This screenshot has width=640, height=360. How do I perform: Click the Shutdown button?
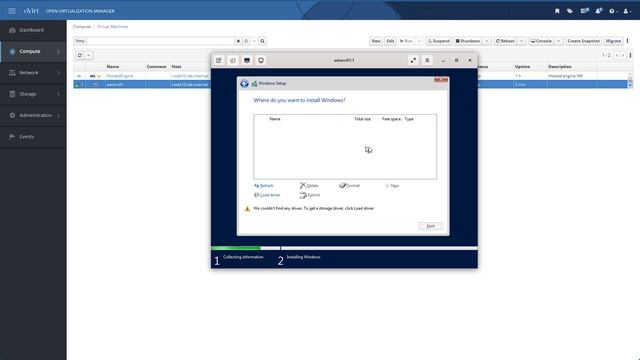click(468, 41)
